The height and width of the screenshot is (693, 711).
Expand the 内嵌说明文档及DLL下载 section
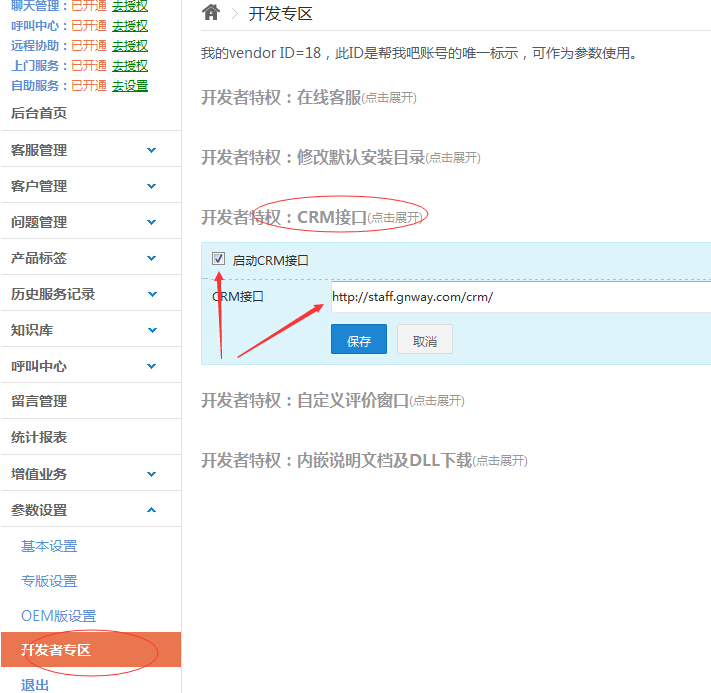(x=363, y=460)
